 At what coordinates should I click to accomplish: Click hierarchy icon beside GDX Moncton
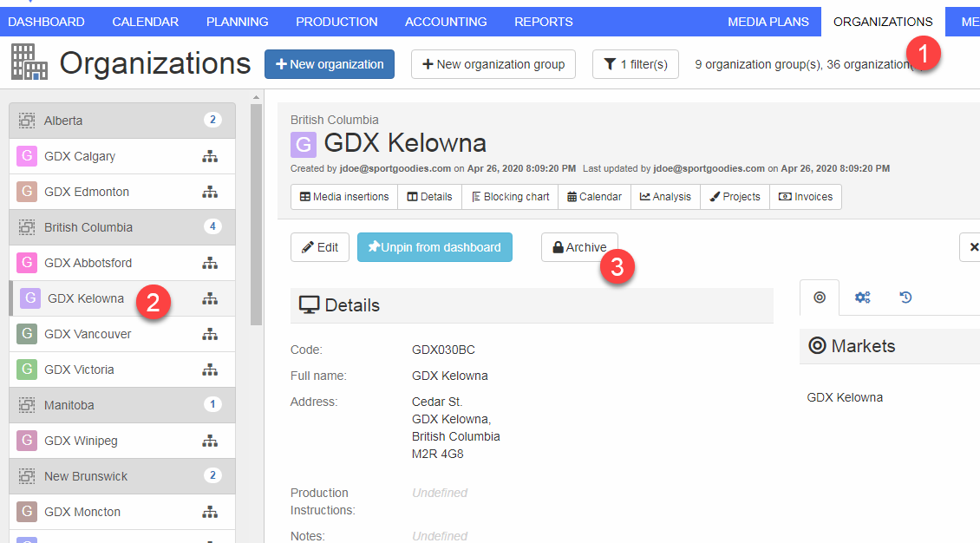coord(210,513)
